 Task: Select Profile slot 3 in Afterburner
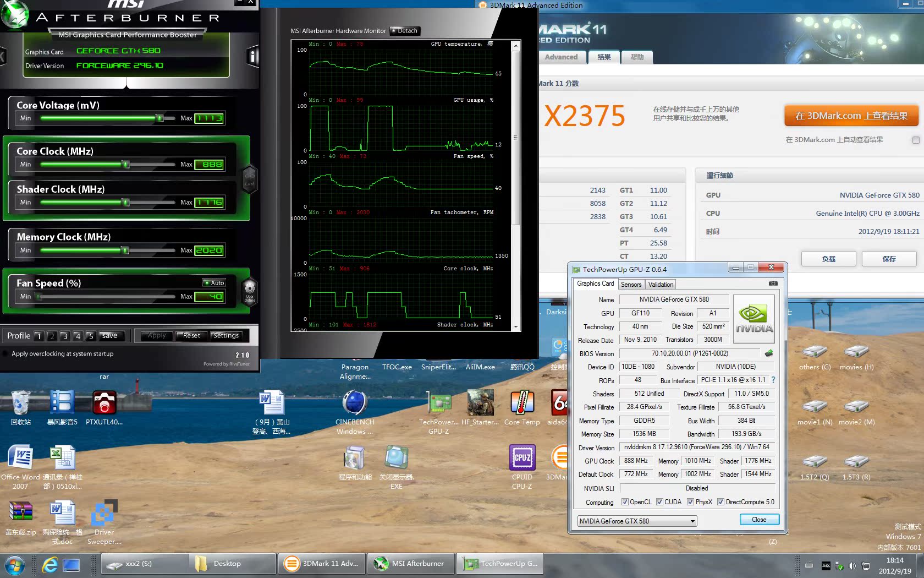64,336
